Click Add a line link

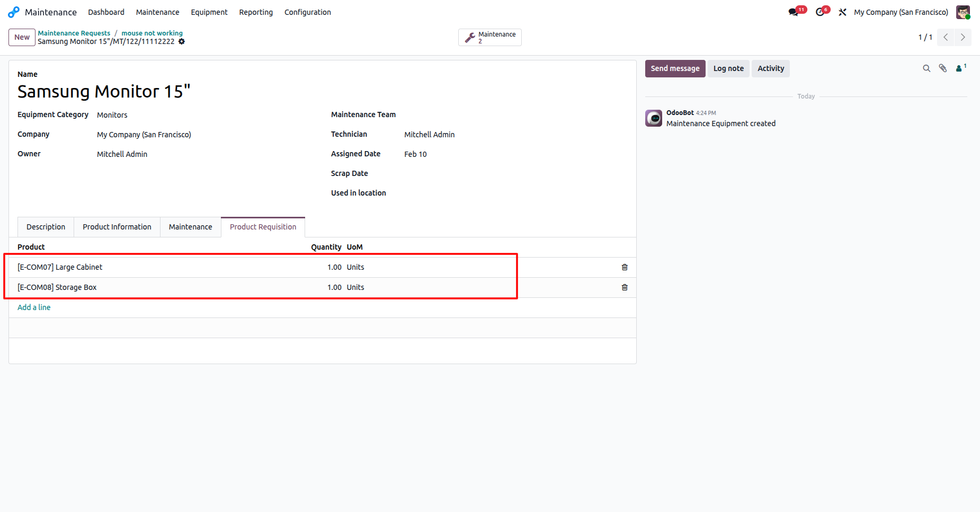34,307
